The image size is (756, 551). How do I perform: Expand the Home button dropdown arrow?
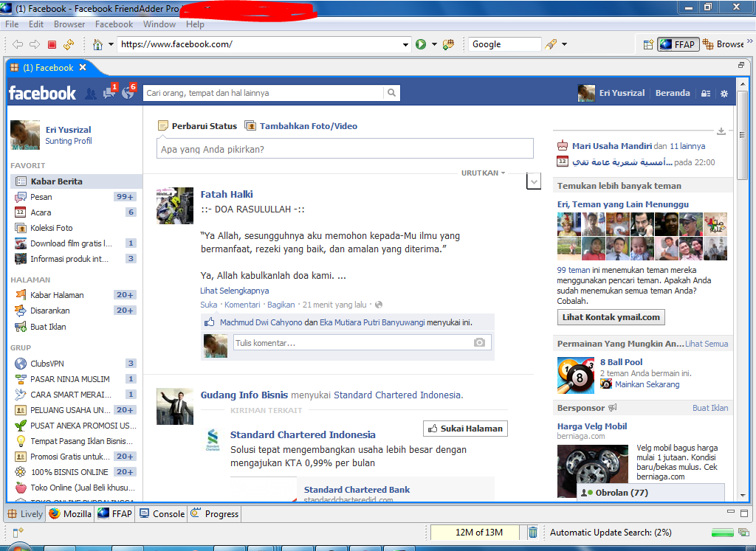[111, 44]
